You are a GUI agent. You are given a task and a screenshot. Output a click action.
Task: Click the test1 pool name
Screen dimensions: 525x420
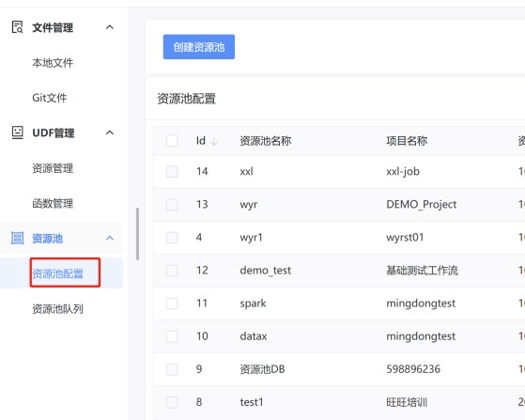(252, 402)
